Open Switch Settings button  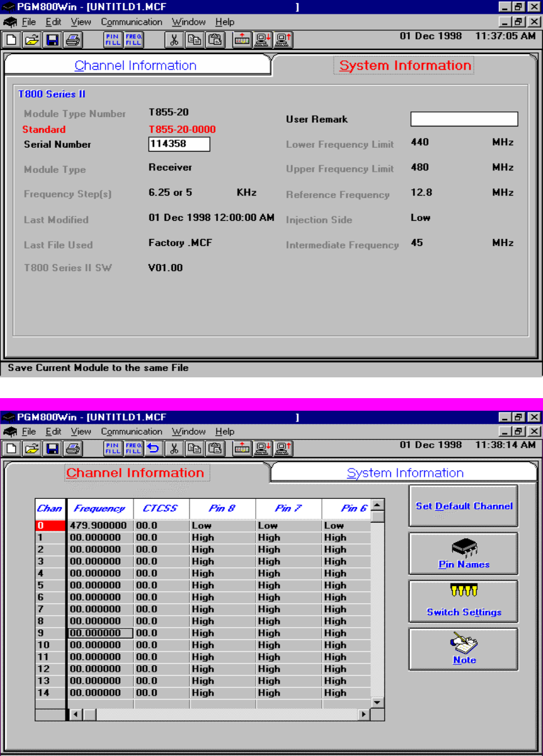464,601
